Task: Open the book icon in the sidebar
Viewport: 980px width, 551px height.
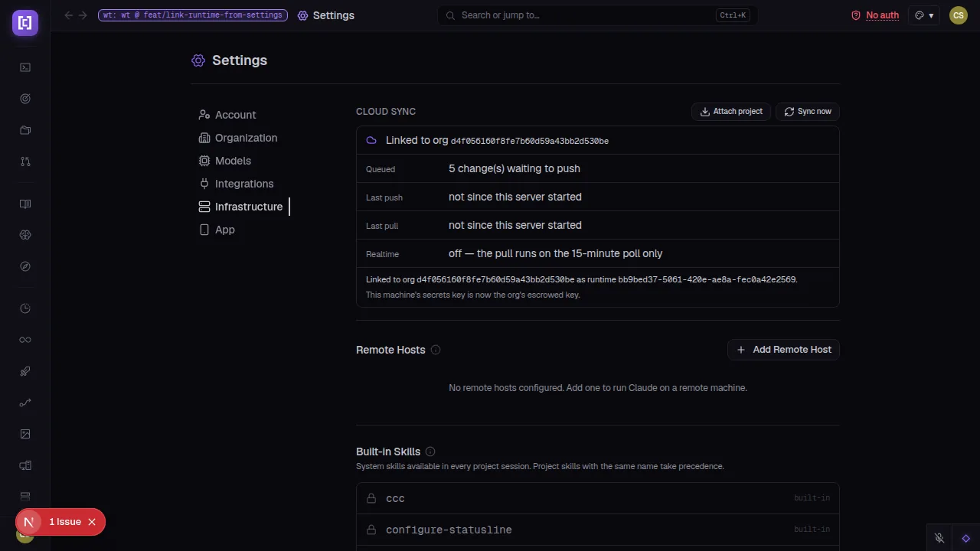Action: (25, 204)
